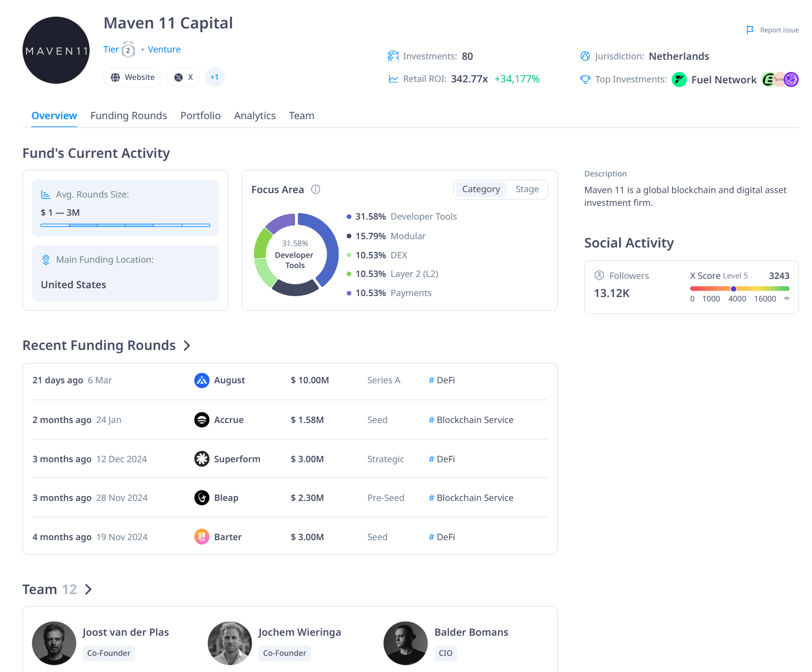
Task: Open the Focus Area info tooltip icon
Action: click(316, 189)
